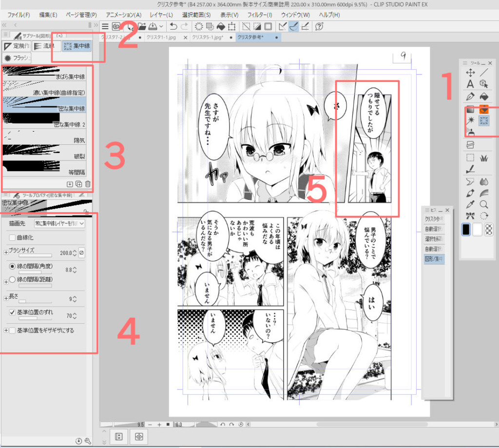Select 線の間隔(角度) radio button

coord(12,266)
